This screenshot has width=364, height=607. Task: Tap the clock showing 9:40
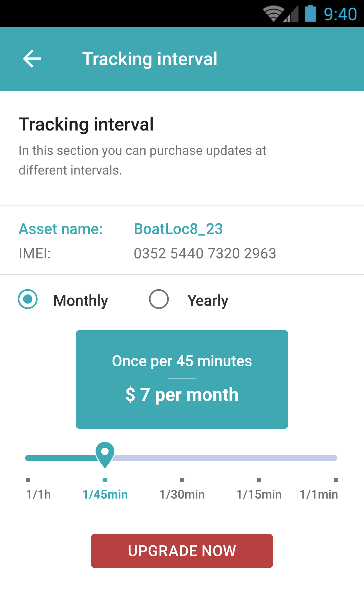point(340,14)
